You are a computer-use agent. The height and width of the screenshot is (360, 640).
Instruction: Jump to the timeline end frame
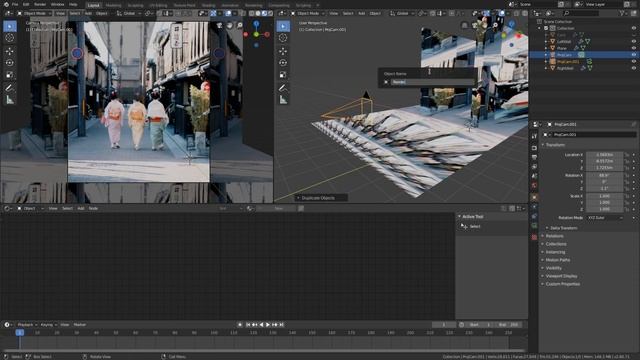point(282,325)
